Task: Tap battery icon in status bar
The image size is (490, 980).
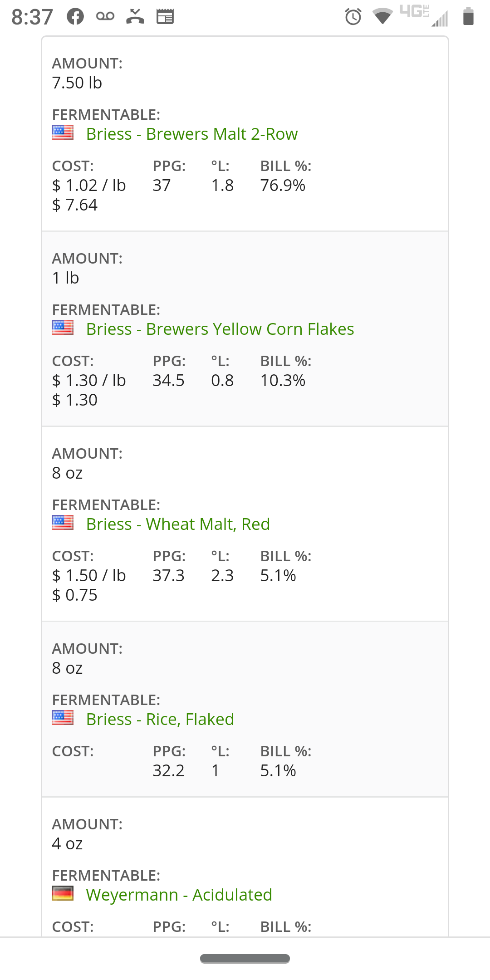Action: [469, 17]
